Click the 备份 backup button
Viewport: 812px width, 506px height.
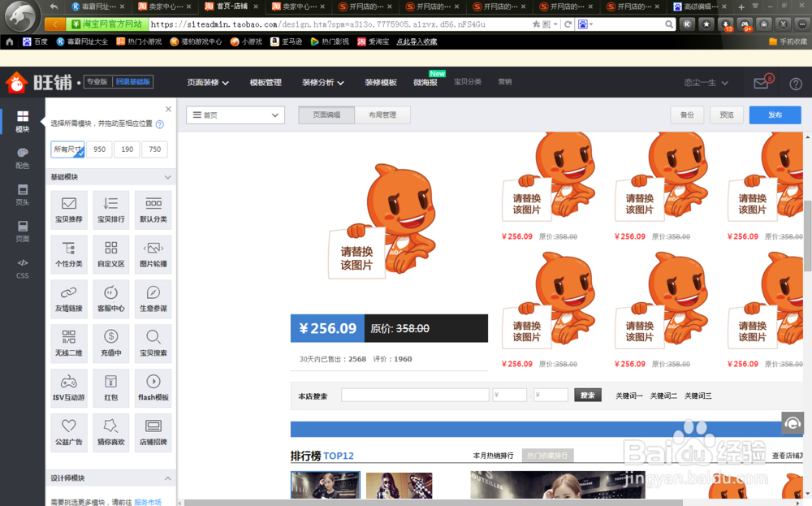pos(687,115)
